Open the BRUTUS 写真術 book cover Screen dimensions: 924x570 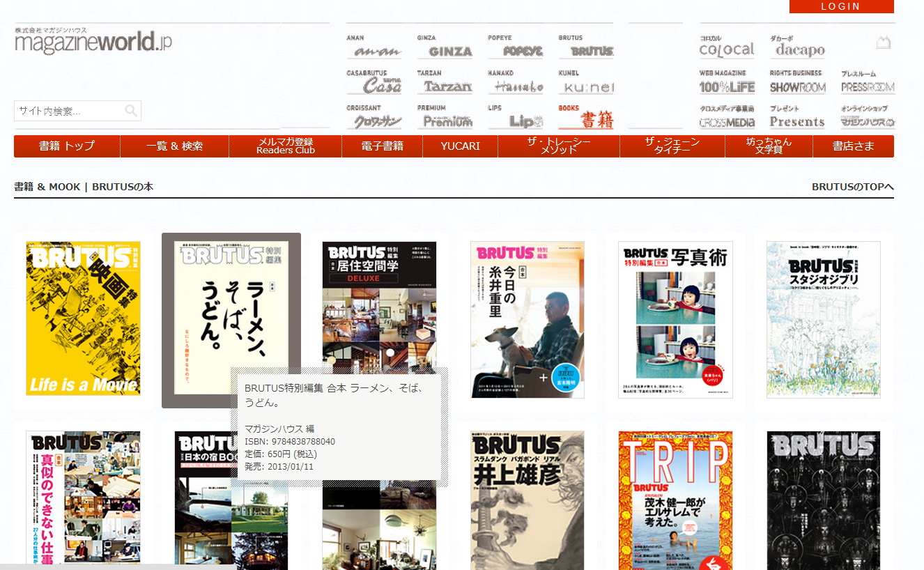(675, 320)
